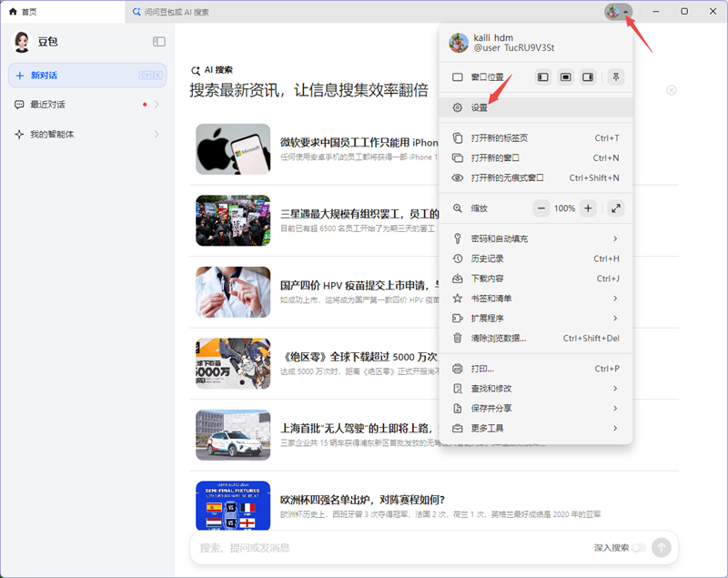Click the pin window icon next to 窗口位置
This screenshot has height=578, width=728.
(x=616, y=77)
